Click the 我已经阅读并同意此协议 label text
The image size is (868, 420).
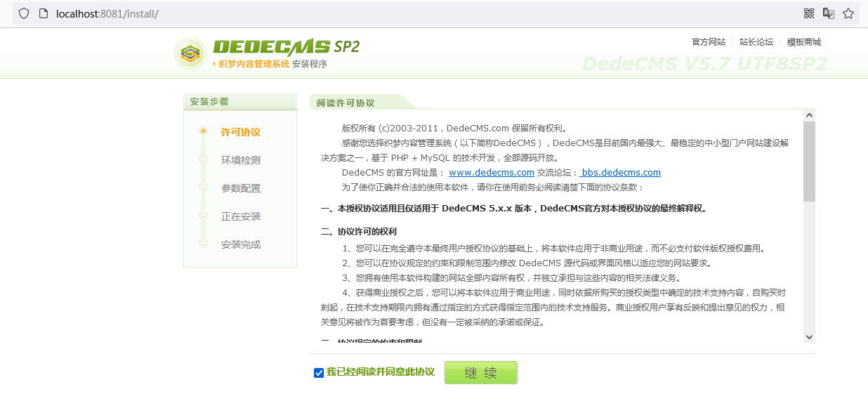click(380, 372)
